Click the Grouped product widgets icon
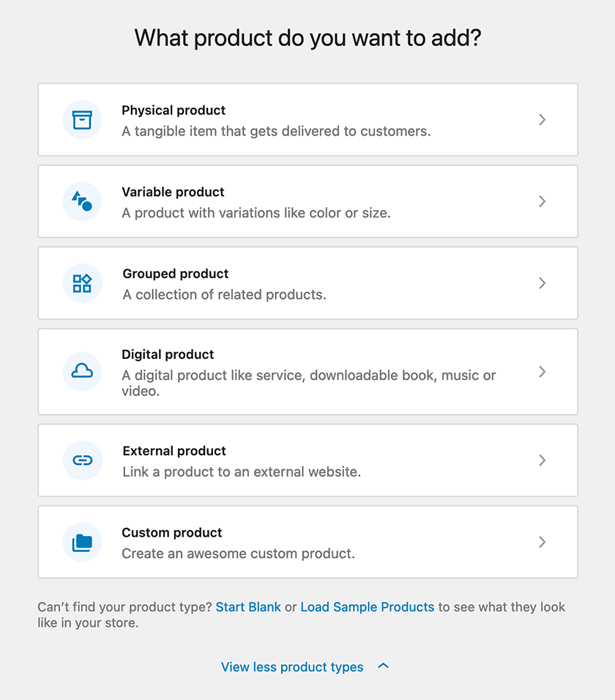This screenshot has width=615, height=700. [x=82, y=283]
